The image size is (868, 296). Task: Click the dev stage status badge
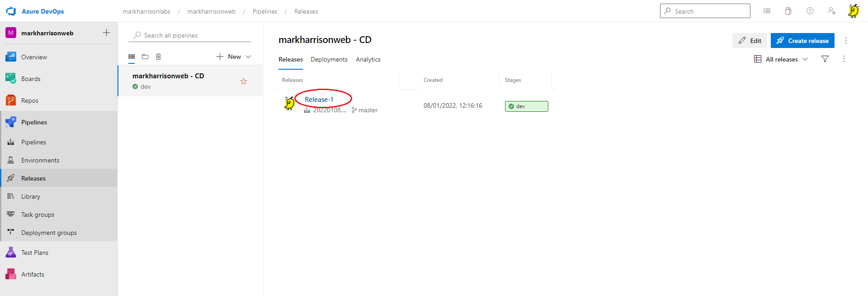pyautogui.click(x=526, y=106)
